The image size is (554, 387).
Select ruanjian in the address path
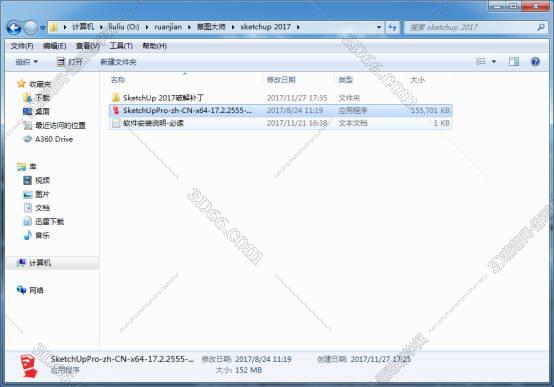[168, 27]
